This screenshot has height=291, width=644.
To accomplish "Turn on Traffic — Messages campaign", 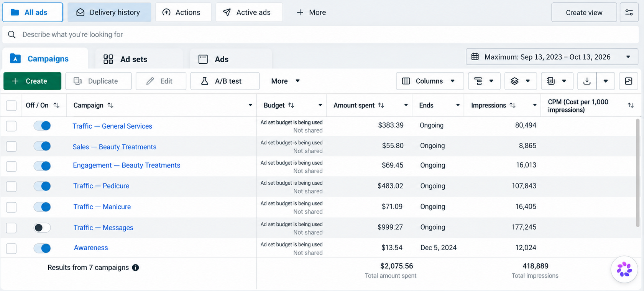I will 42,228.
